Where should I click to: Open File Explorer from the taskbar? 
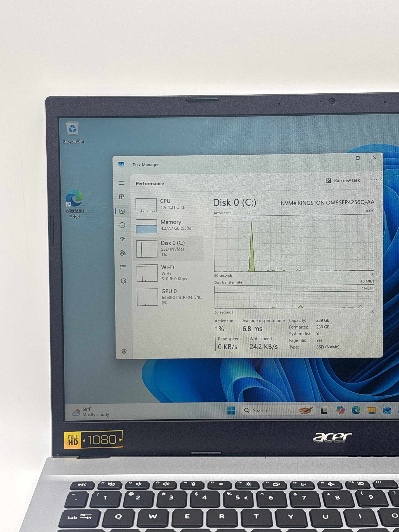pos(372,410)
